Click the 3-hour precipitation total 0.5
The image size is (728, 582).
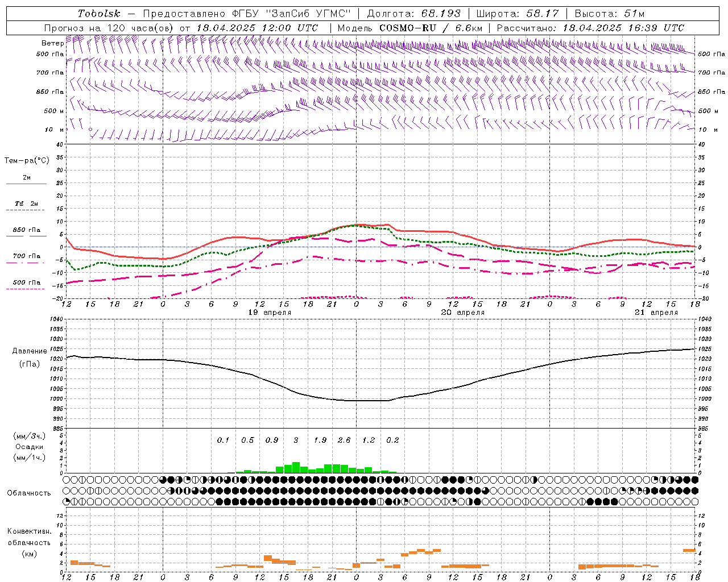click(247, 440)
